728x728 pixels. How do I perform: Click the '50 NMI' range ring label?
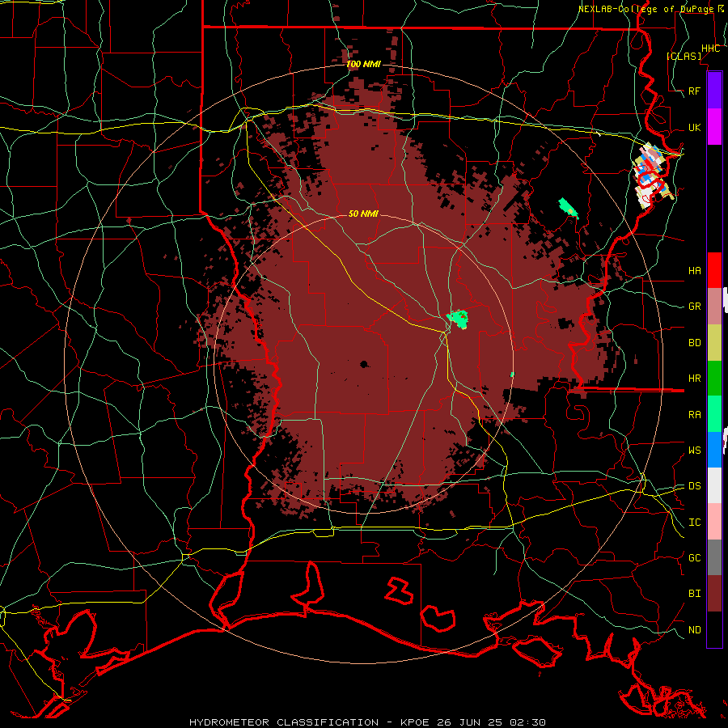pyautogui.click(x=363, y=214)
